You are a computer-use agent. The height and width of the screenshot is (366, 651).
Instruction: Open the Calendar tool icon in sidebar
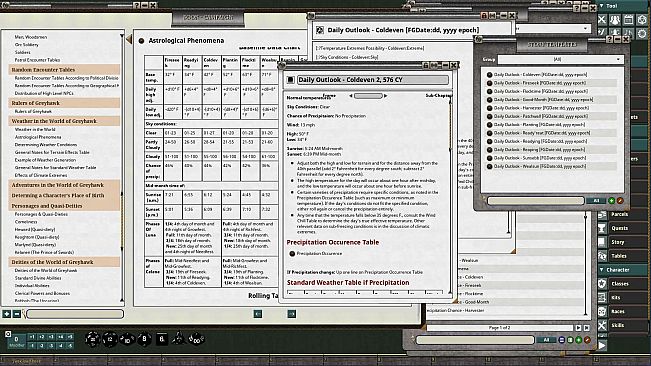[629, 20]
